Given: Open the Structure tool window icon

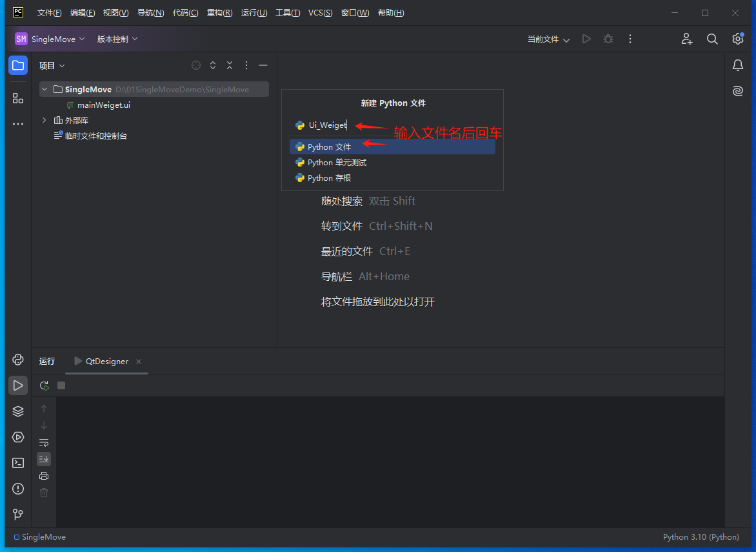Looking at the screenshot, I should coord(18,98).
